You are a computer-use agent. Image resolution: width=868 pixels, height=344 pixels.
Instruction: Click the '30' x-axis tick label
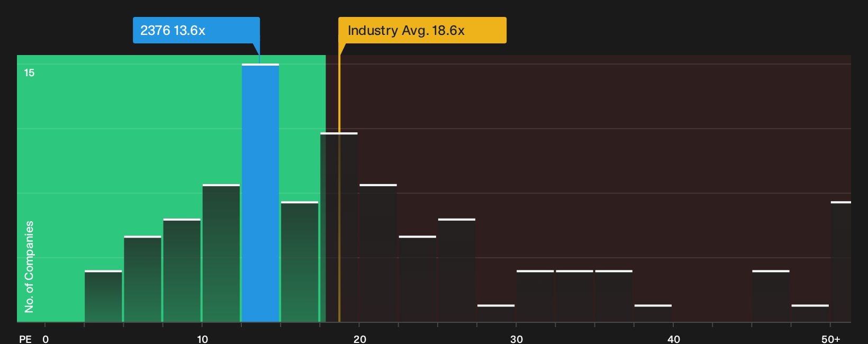[516, 339]
